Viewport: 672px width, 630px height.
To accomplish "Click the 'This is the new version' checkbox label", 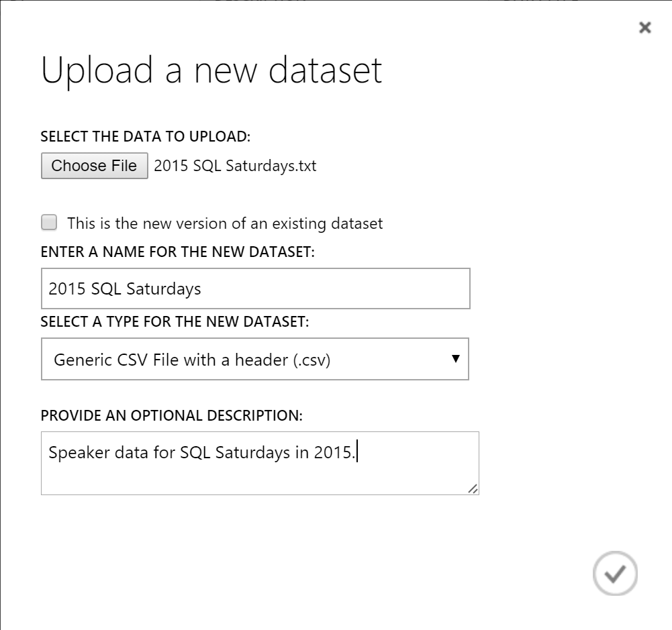I will [x=225, y=223].
